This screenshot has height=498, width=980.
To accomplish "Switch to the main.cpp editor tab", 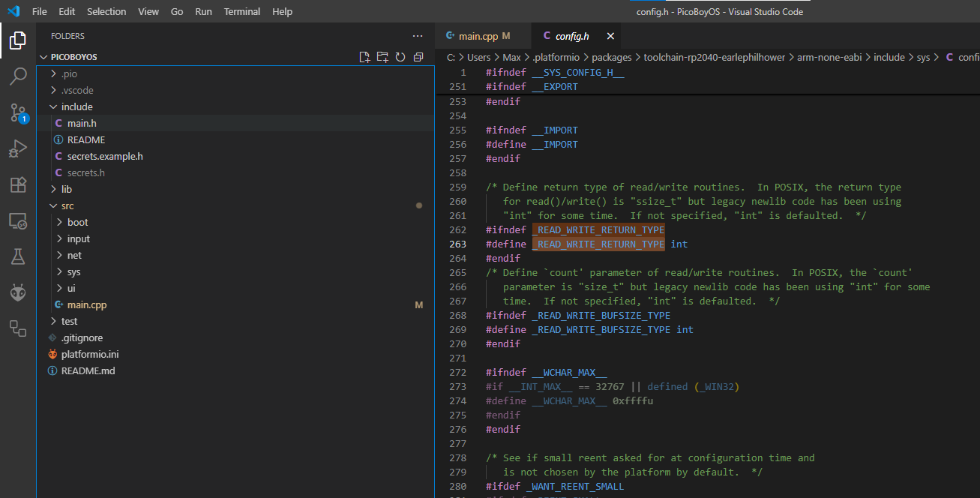I will [478, 36].
